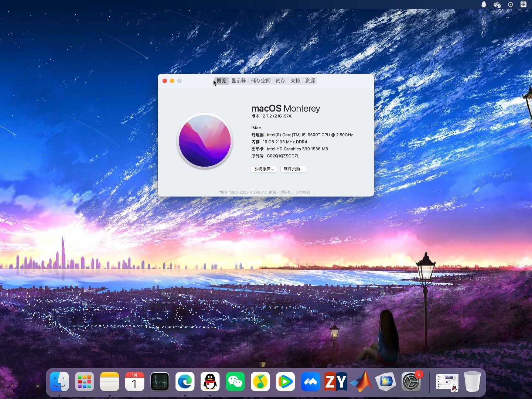Image resolution: width=532 pixels, height=399 pixels.
Task: Open WeChat from the dock
Action: click(x=235, y=382)
